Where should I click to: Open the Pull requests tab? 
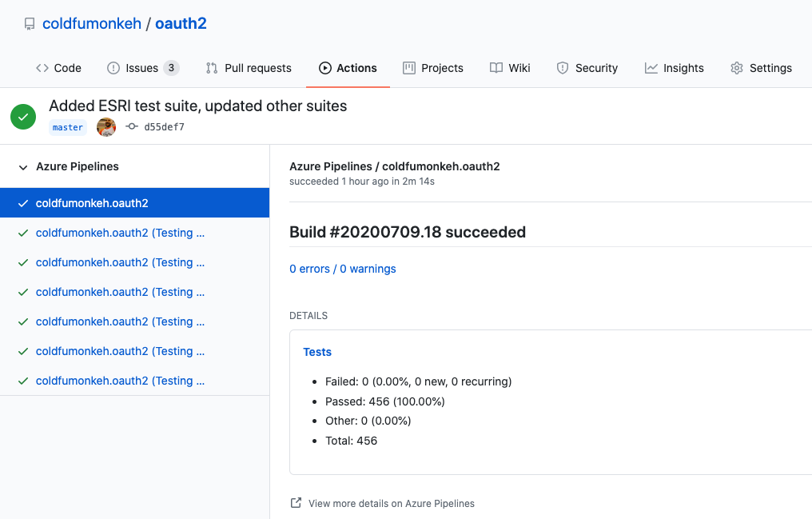(x=249, y=68)
